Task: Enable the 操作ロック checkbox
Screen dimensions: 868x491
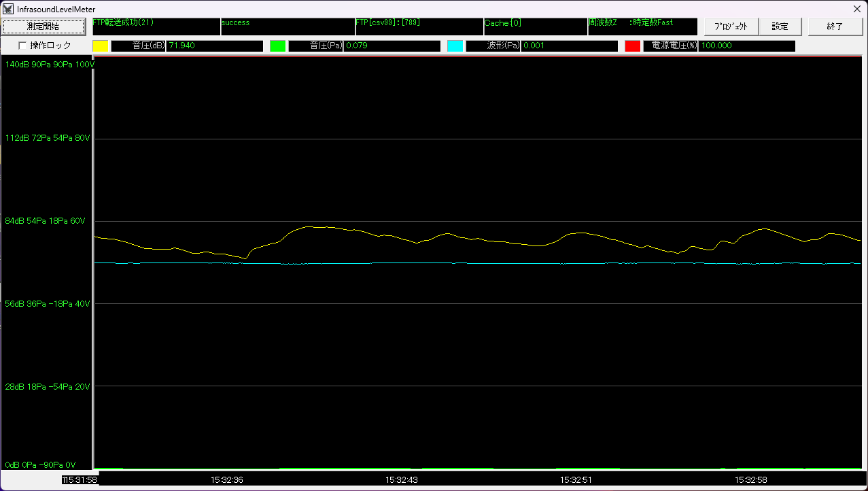Action: (x=22, y=46)
